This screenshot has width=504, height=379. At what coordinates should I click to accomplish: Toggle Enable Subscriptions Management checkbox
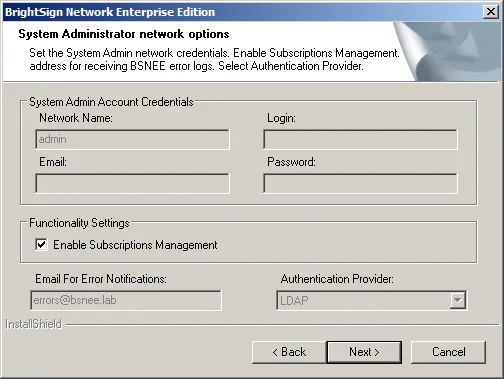click(41, 245)
